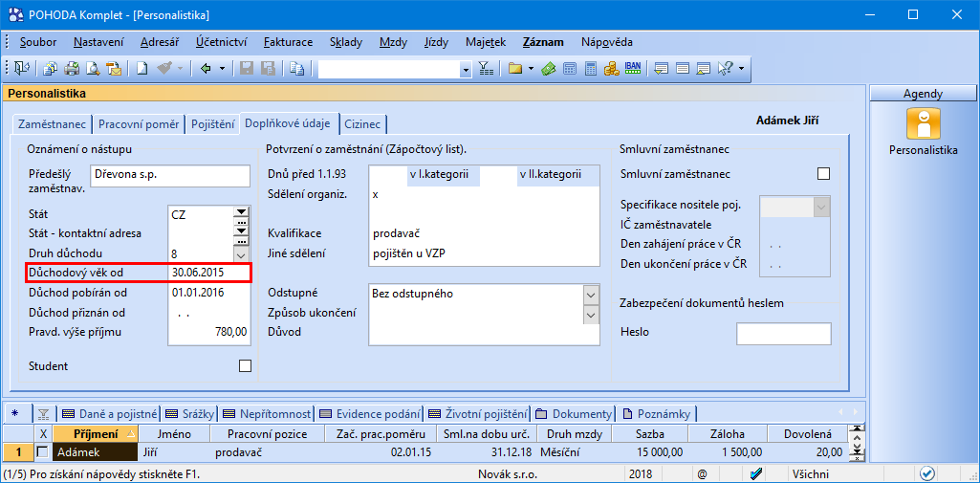Click the yellow folder icon in the toolbar
The image size is (980, 483).
(515, 68)
